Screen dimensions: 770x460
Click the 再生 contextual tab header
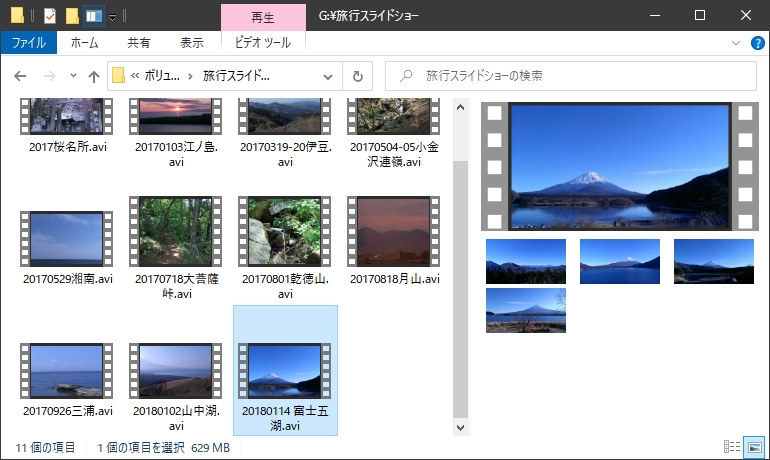coord(263,18)
